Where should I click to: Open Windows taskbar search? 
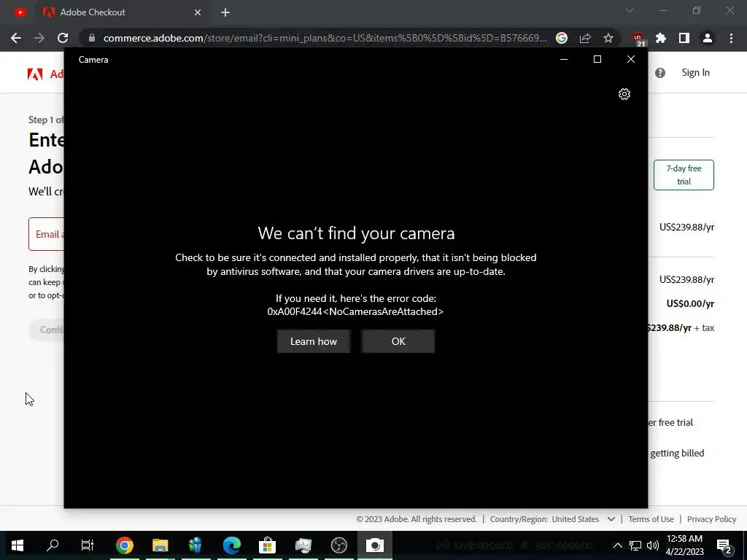(x=53, y=545)
